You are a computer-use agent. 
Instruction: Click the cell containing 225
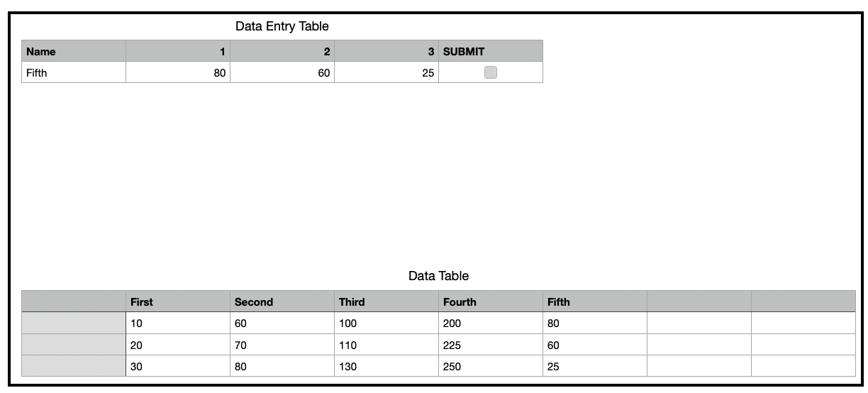click(x=491, y=345)
